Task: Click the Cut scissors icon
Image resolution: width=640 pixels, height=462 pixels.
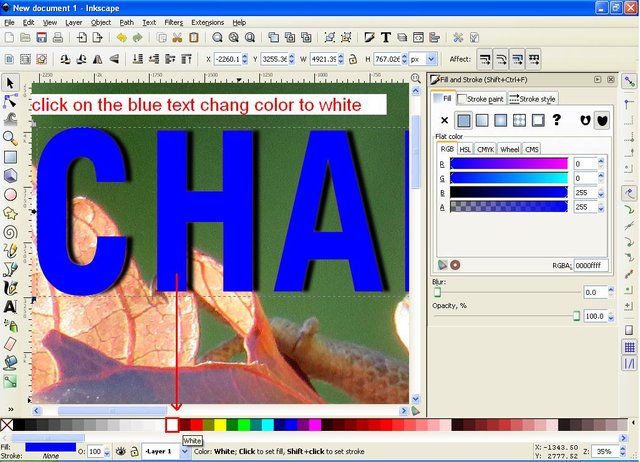Action: pos(178,38)
